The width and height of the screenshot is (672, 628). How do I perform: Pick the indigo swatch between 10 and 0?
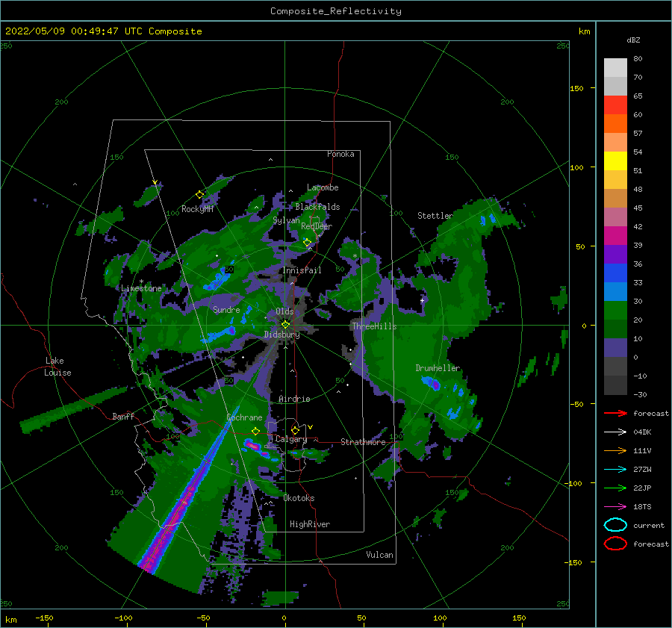(615, 348)
